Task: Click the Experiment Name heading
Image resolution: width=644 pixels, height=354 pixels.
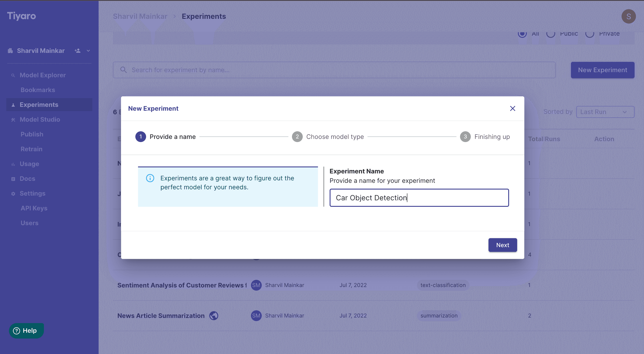Action: coord(357,171)
